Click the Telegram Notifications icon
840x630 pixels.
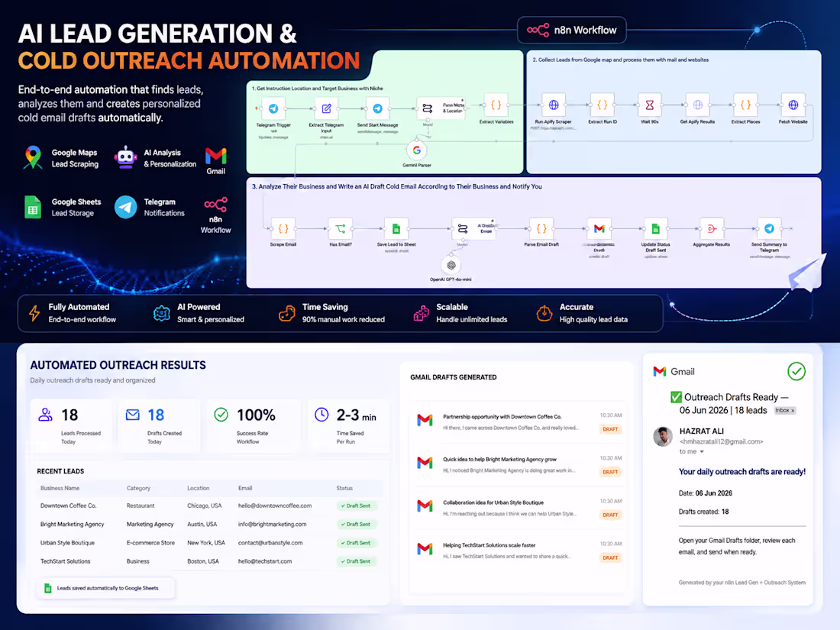click(126, 207)
